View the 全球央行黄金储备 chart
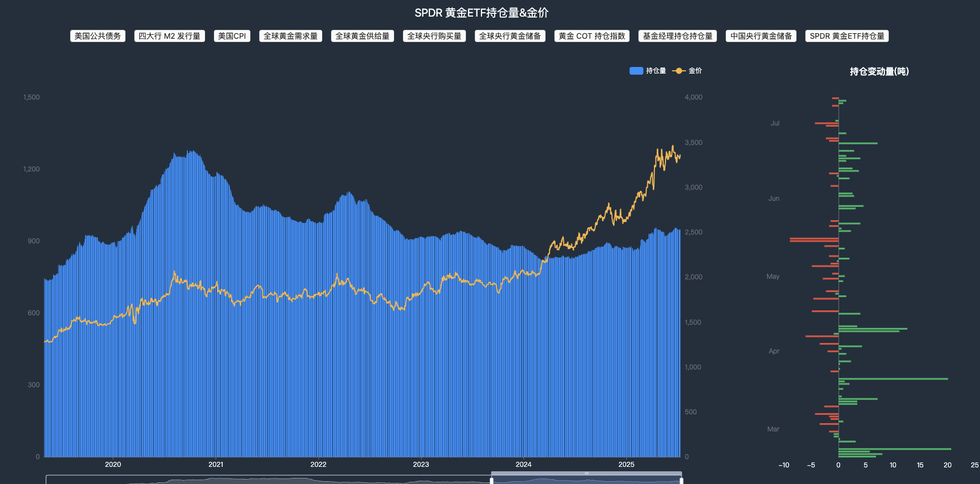 click(x=510, y=36)
